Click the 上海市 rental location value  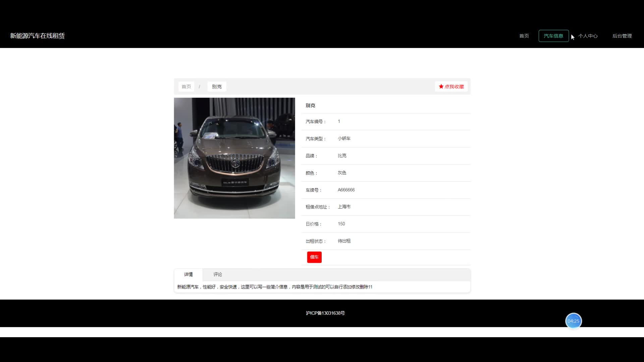click(344, 207)
